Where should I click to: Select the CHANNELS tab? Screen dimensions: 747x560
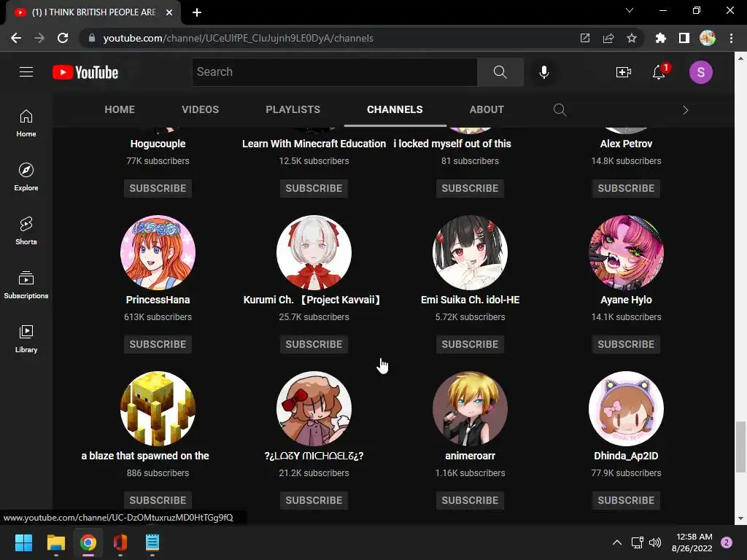click(395, 109)
